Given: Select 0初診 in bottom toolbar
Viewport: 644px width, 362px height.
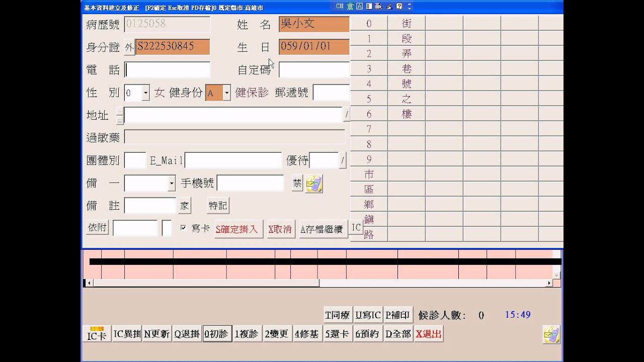Looking at the screenshot, I should pyautogui.click(x=217, y=334).
